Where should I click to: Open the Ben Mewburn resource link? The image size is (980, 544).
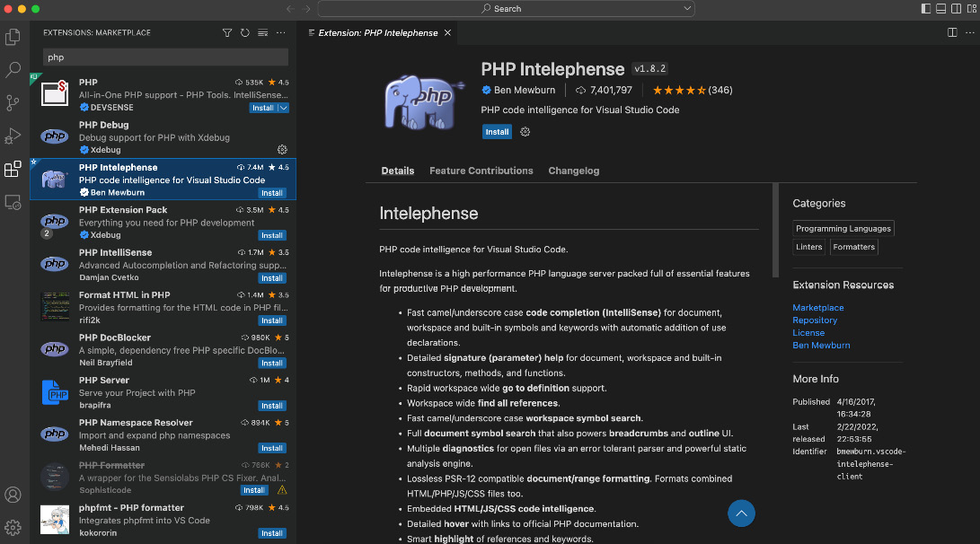[821, 345]
